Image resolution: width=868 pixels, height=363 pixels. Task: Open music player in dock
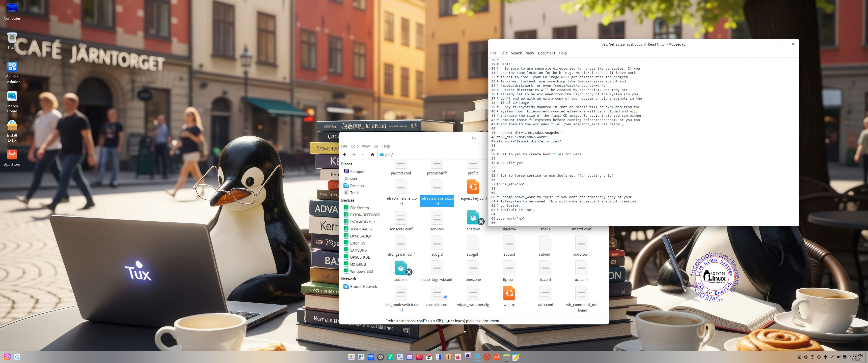[x=390, y=357]
